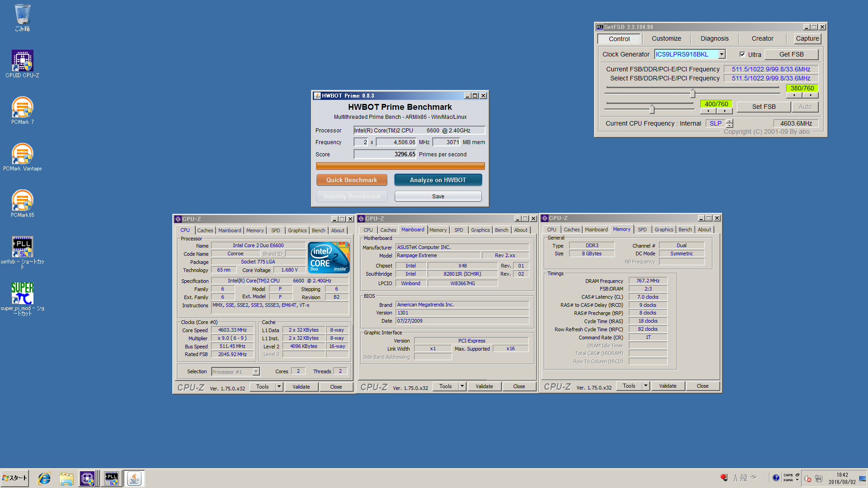Click the IME red ball pad icon
Screen dimensions: 868x488
[x=724, y=478]
